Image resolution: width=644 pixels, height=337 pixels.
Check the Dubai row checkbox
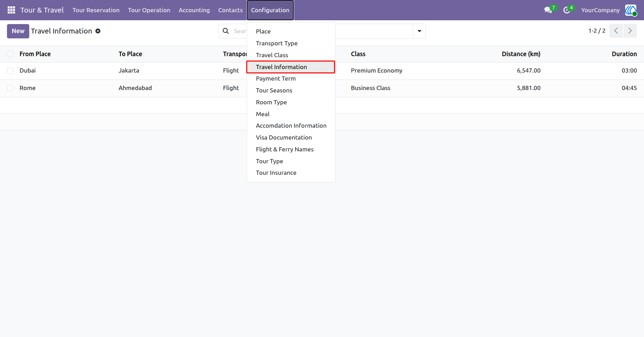coord(10,70)
